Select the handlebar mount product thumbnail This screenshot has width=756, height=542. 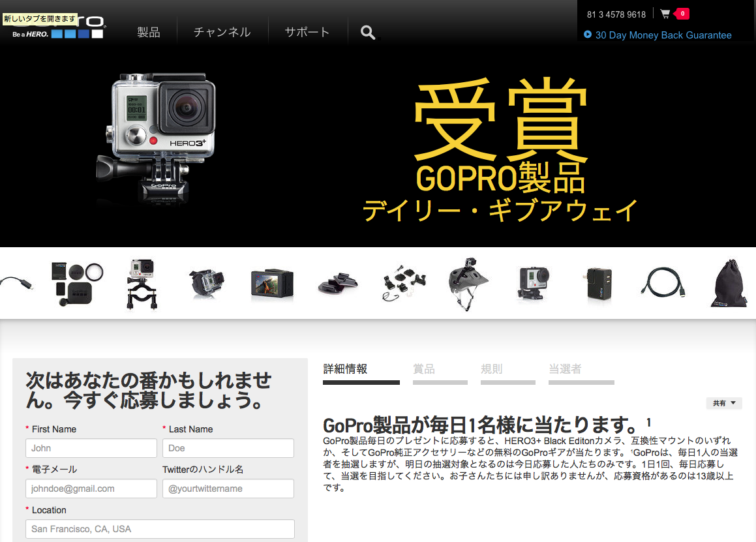(142, 284)
